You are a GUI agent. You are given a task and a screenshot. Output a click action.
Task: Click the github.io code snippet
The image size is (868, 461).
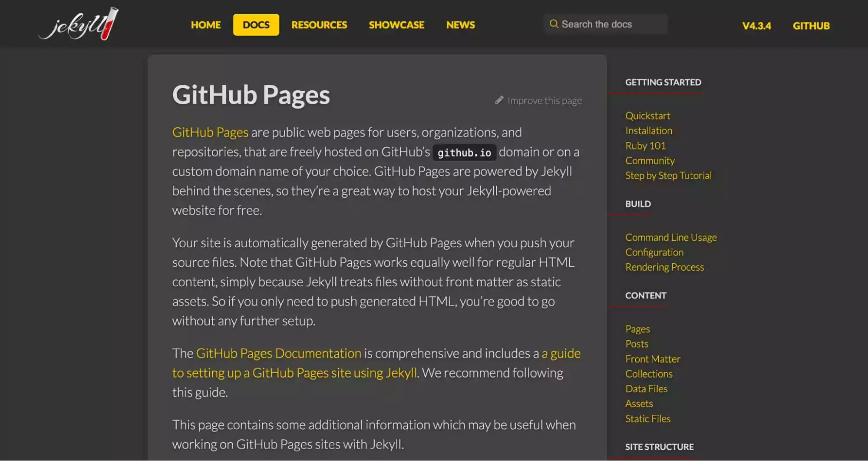point(464,153)
